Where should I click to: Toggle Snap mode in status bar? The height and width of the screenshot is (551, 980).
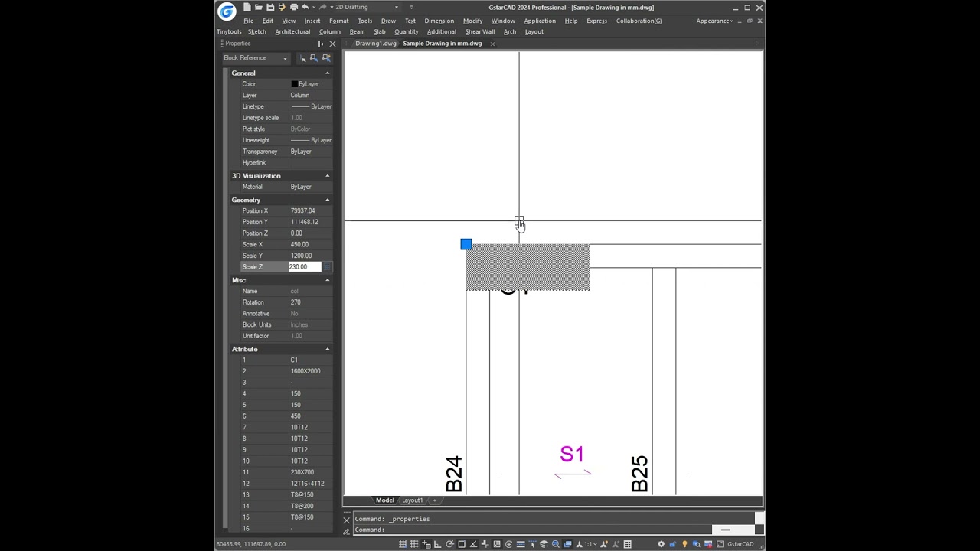(x=403, y=544)
